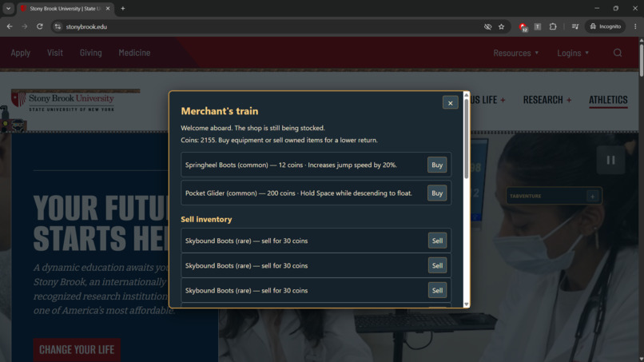The image size is (644, 362).
Task: Open the tab search dropdown arrow
Action: point(8,8)
